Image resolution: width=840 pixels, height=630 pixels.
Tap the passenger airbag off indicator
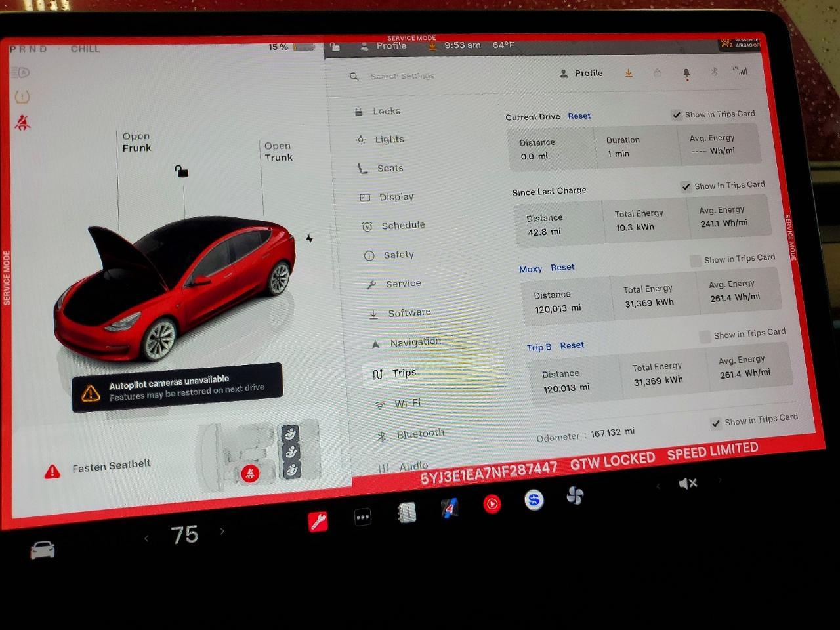tap(739, 43)
